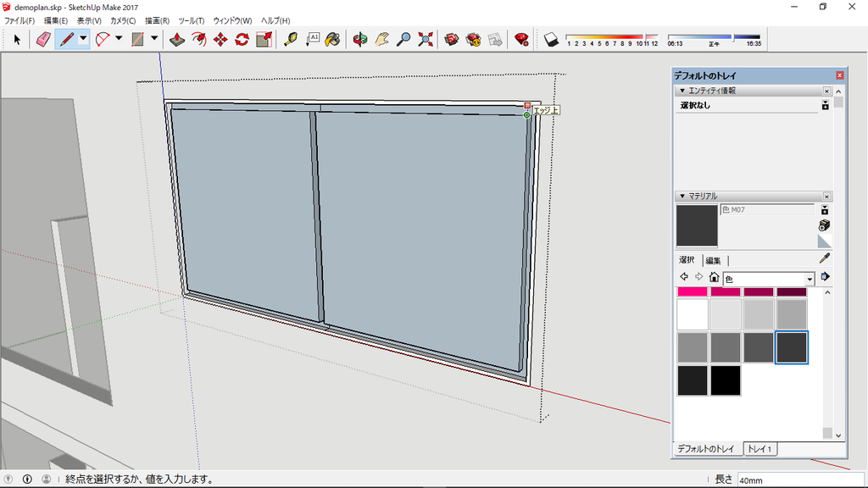Open the materials Details arrow menu
The image size is (868, 488).
click(x=826, y=277)
